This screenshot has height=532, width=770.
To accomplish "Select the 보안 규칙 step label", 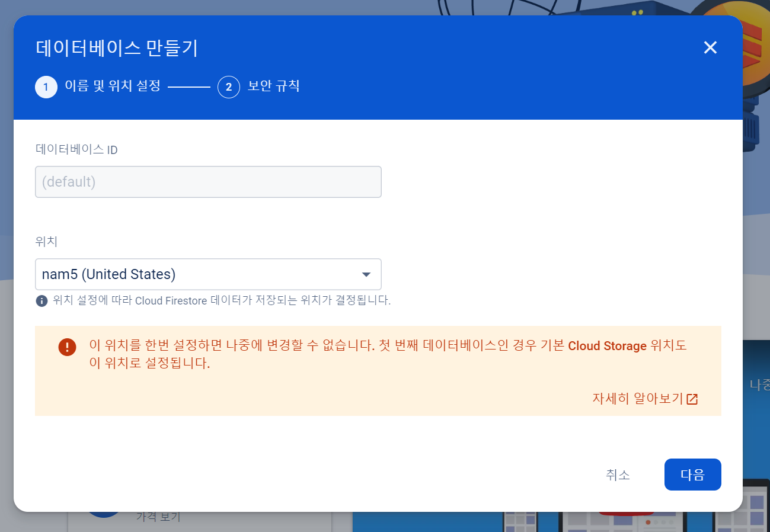I will pos(273,86).
